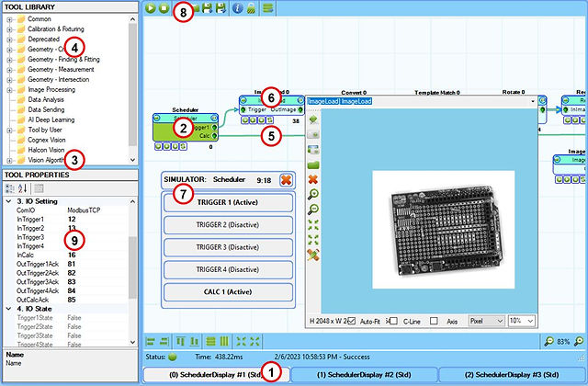Collapse the 4. IO State section
The width and height of the screenshot is (588, 386).
point(8,309)
